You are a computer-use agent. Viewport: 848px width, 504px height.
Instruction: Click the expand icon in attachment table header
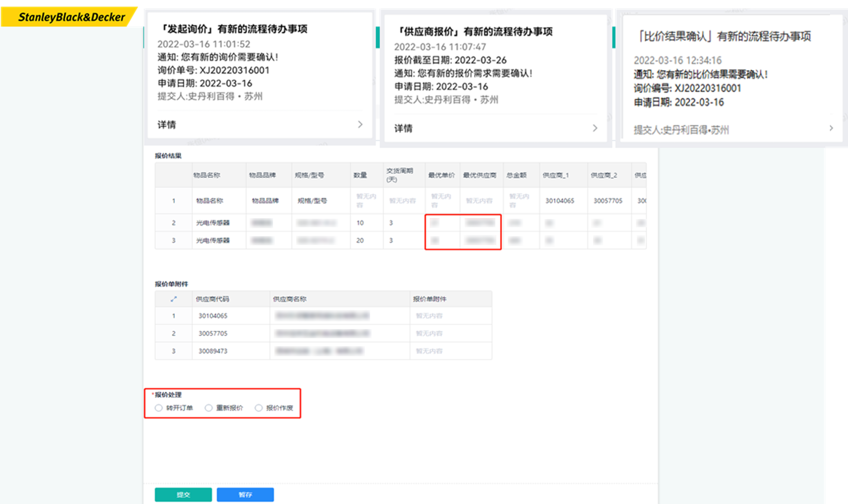[x=173, y=299]
